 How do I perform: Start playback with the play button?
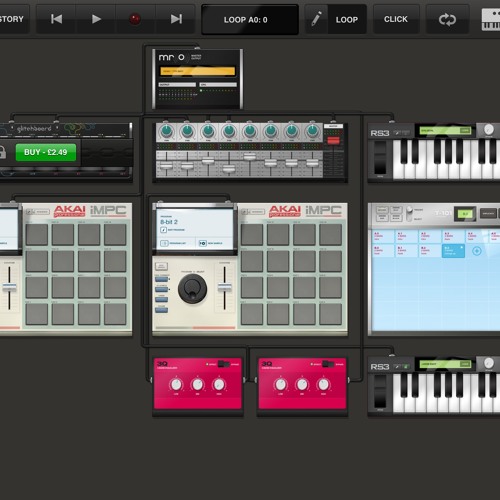[x=96, y=19]
